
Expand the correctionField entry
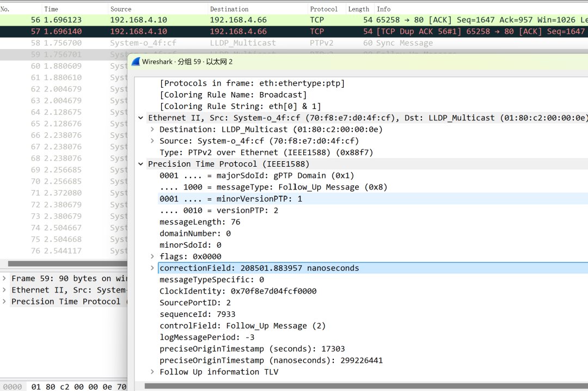[x=152, y=268]
